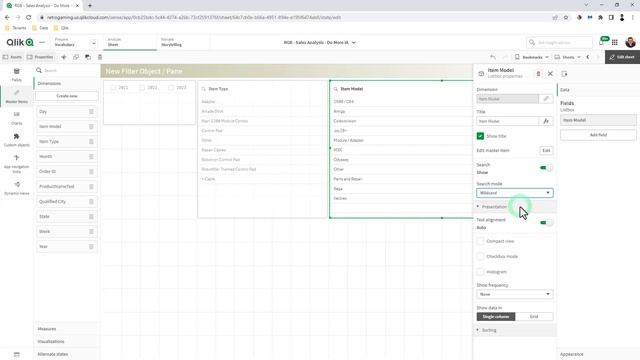Click the master items search field
640x360 pixels.
click(x=67, y=71)
